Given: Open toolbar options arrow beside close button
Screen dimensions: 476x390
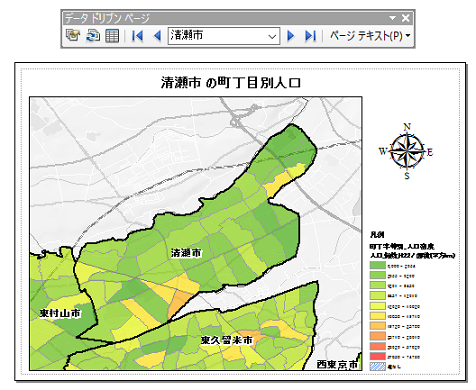Looking at the screenshot, I should (x=393, y=18).
